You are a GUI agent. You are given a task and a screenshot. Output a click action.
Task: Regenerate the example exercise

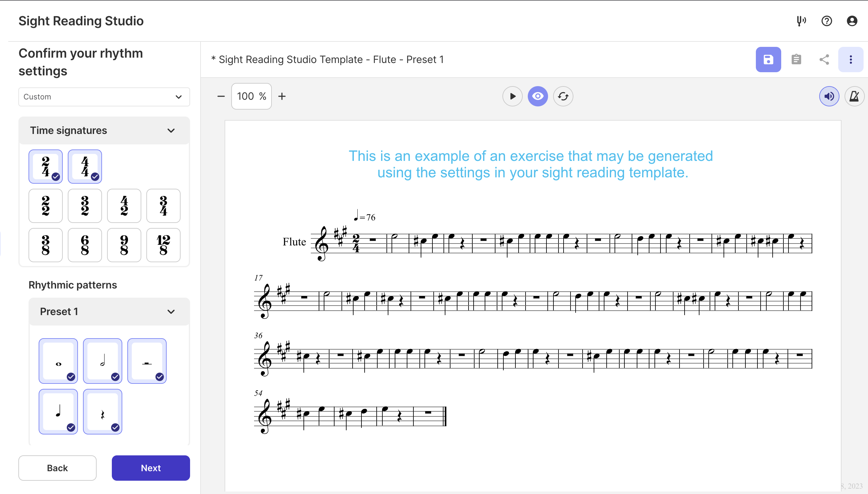(563, 96)
